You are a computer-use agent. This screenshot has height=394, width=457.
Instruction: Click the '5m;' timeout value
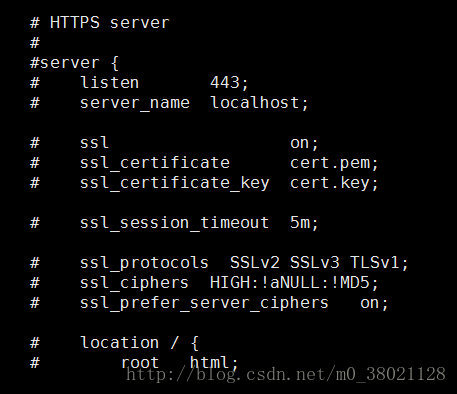[x=304, y=223]
